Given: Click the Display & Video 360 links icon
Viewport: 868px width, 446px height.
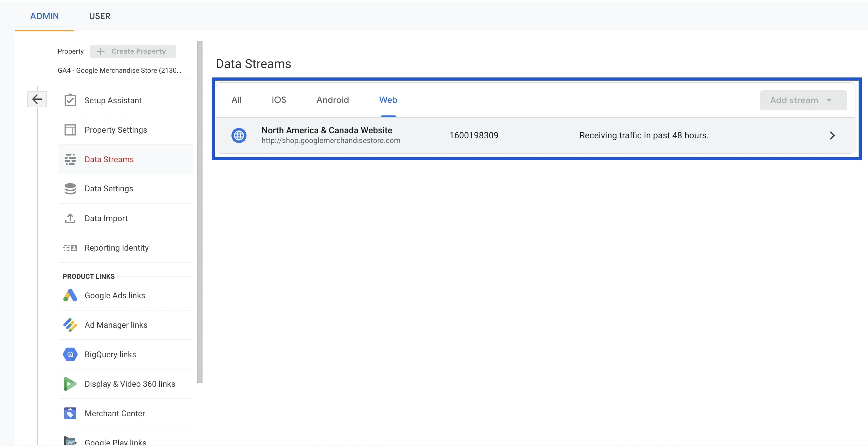Looking at the screenshot, I should click(x=69, y=383).
